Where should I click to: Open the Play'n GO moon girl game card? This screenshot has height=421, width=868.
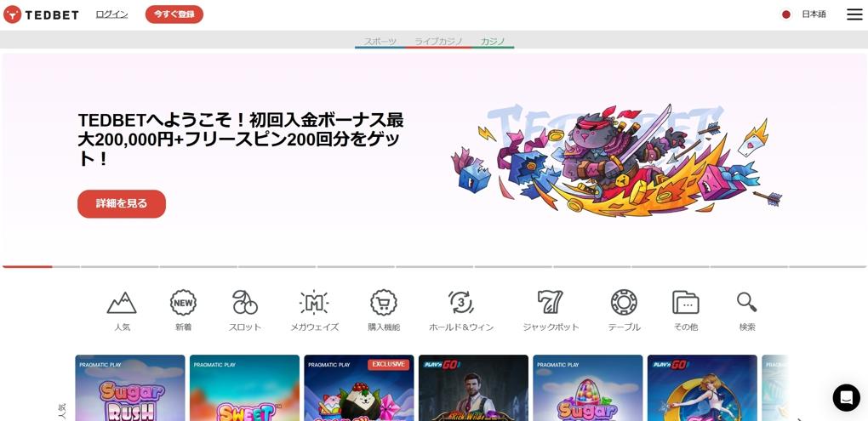(x=702, y=388)
